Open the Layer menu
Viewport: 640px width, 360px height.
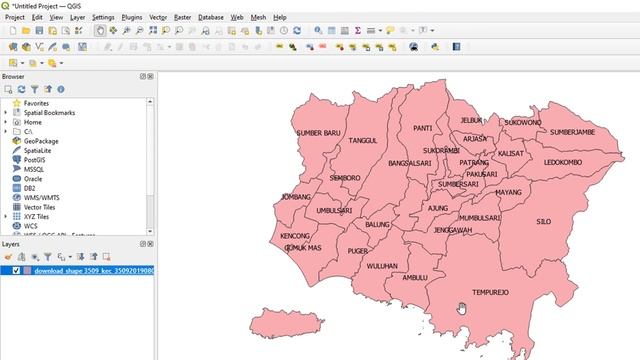78,18
